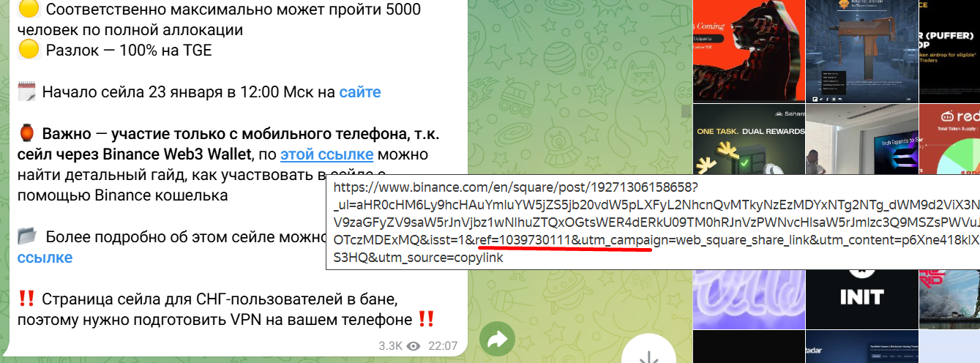This screenshot has height=363, width=980.
Task: Click the green forward arrow button
Action: point(498,340)
